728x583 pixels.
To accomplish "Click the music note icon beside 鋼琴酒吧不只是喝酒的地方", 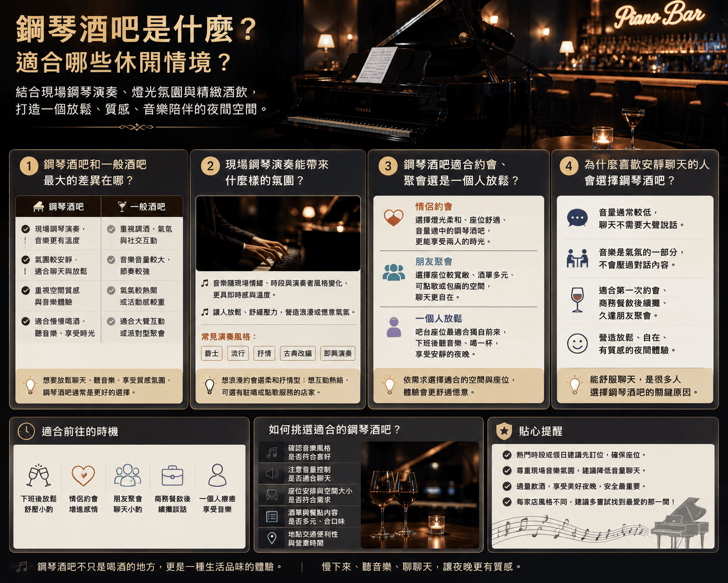I will click(22, 567).
